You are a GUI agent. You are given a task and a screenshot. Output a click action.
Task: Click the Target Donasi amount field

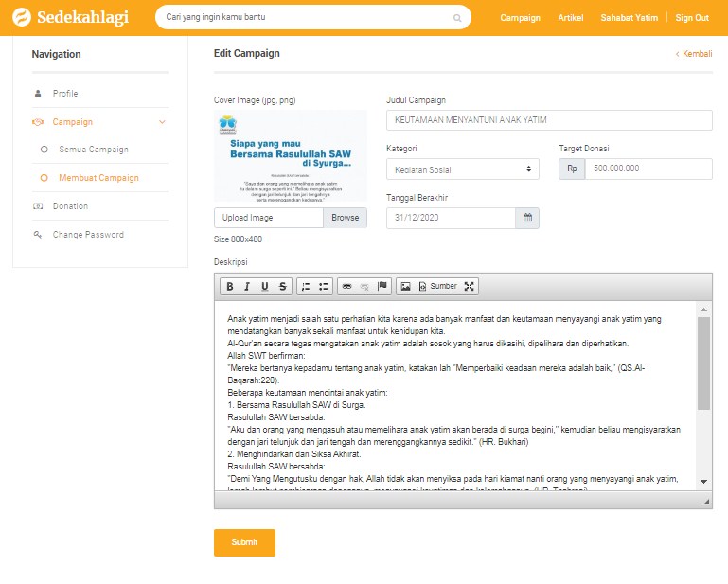(x=648, y=169)
